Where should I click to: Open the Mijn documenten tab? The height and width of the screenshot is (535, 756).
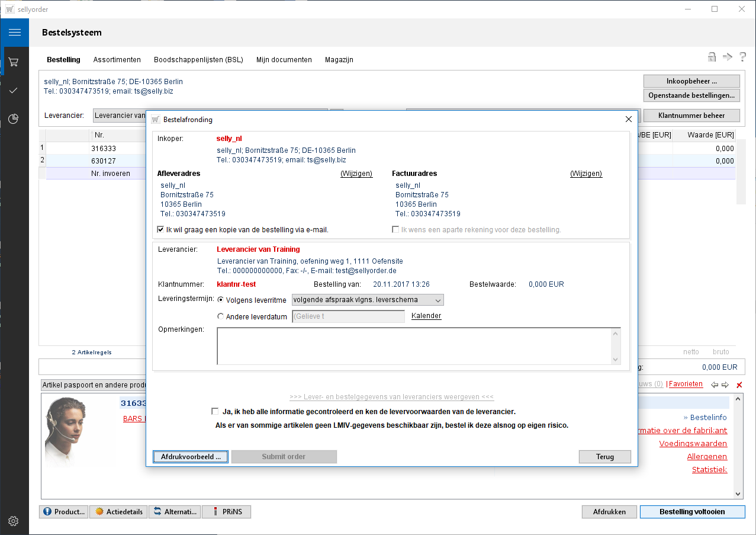[x=284, y=60]
